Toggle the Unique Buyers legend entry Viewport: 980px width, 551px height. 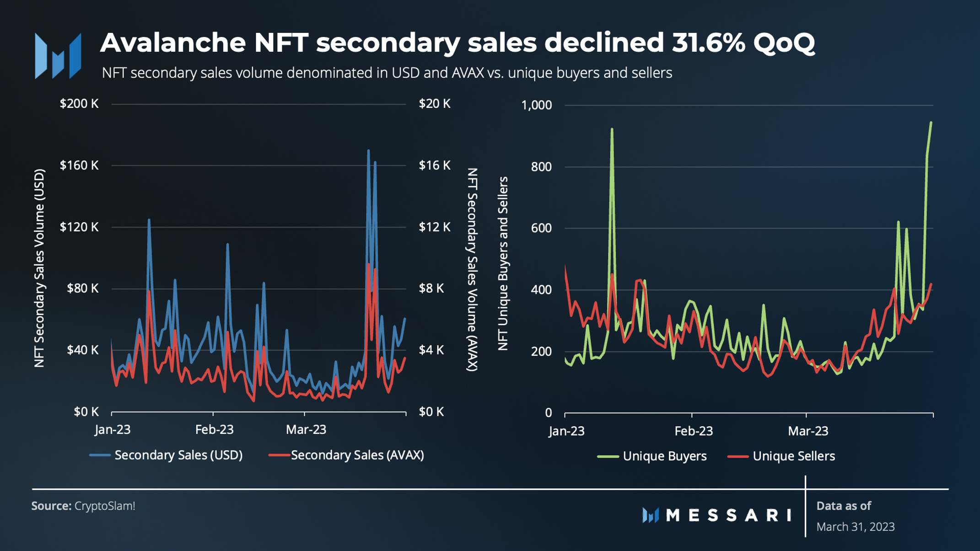(x=652, y=456)
